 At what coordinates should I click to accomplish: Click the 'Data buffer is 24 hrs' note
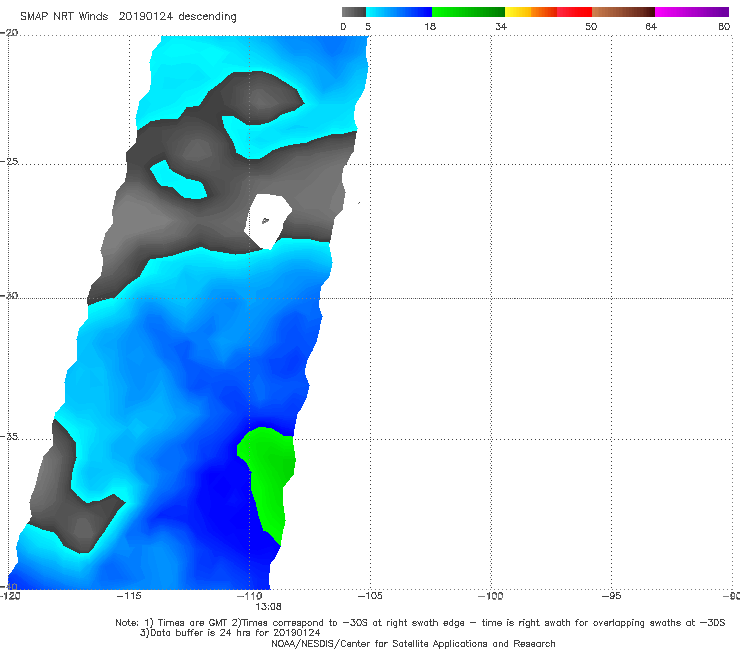coord(230,633)
